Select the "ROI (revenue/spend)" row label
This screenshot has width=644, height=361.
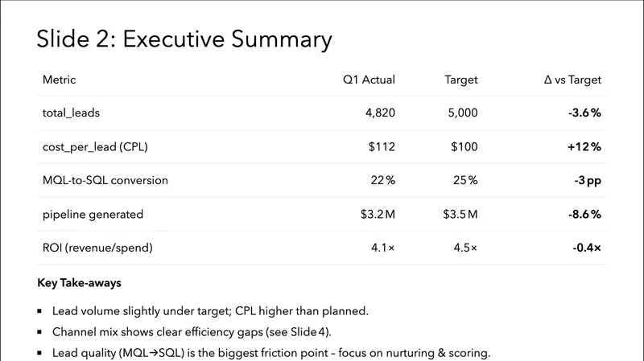97,248
